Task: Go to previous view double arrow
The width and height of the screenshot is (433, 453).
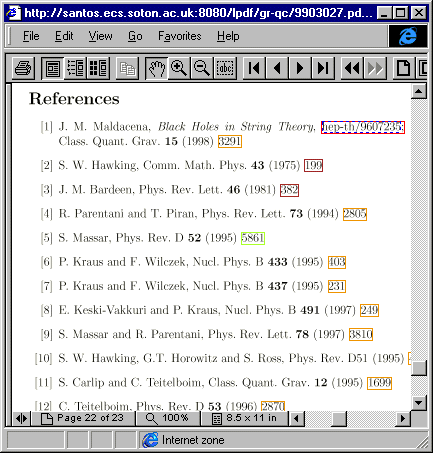Action: click(352, 68)
